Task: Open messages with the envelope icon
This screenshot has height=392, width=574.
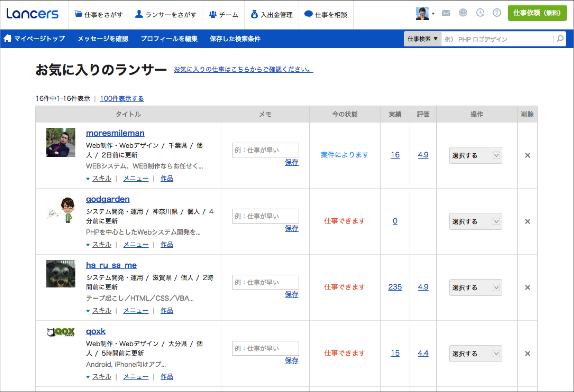Action: tap(446, 13)
